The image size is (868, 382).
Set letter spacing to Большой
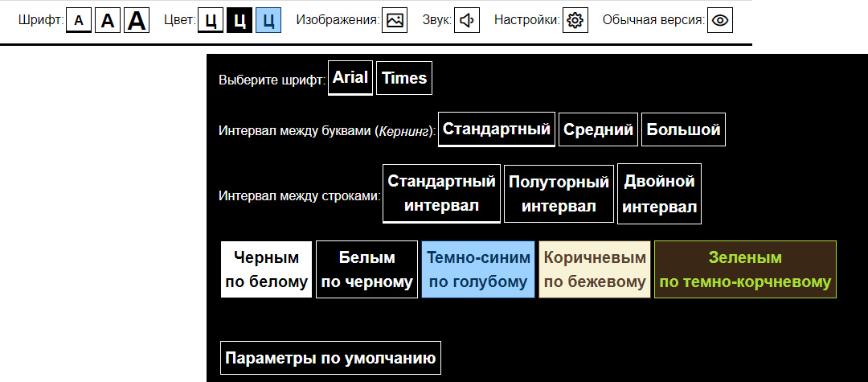(683, 129)
